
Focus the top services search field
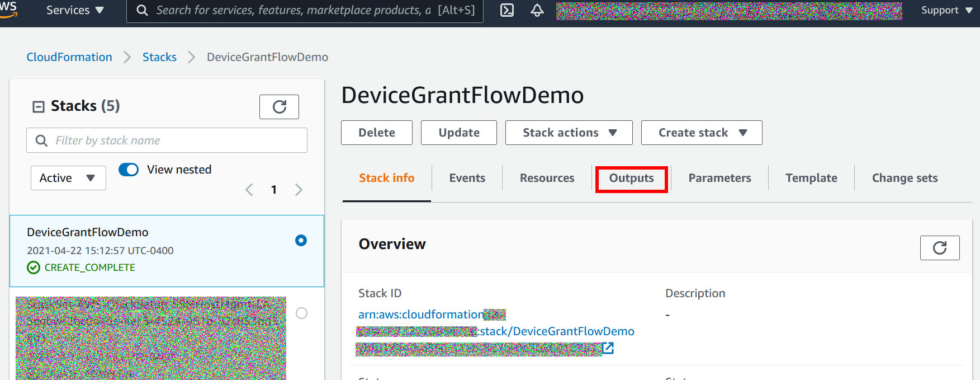pos(305,10)
